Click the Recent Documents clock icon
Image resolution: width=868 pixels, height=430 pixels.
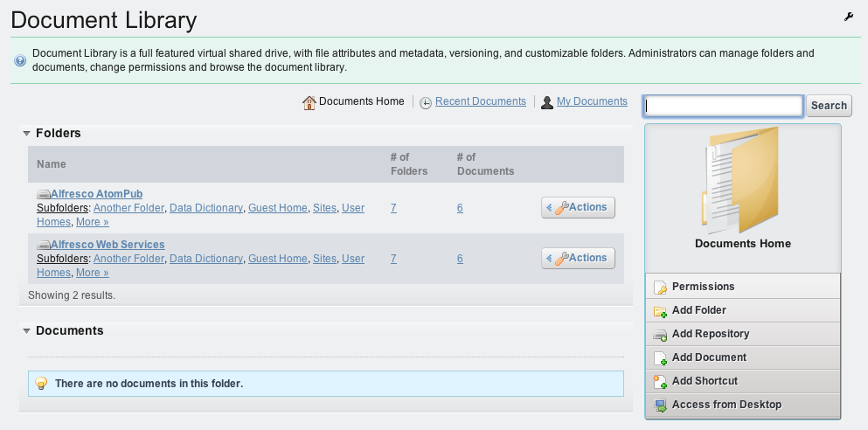pyautogui.click(x=425, y=103)
